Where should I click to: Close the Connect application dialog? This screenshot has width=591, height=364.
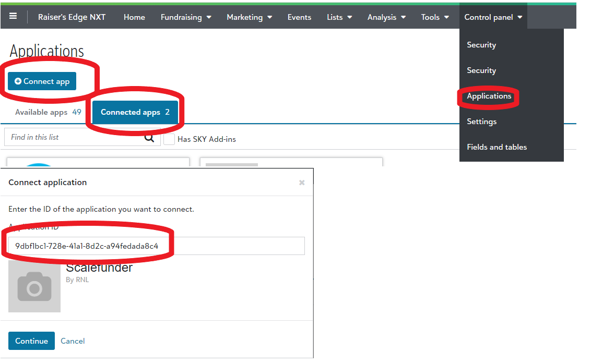point(302,183)
